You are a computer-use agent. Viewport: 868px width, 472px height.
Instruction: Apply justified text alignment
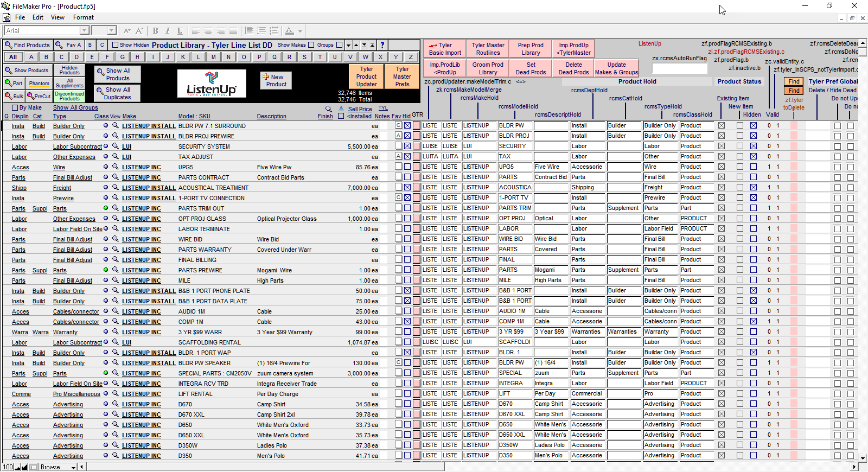(x=233, y=31)
